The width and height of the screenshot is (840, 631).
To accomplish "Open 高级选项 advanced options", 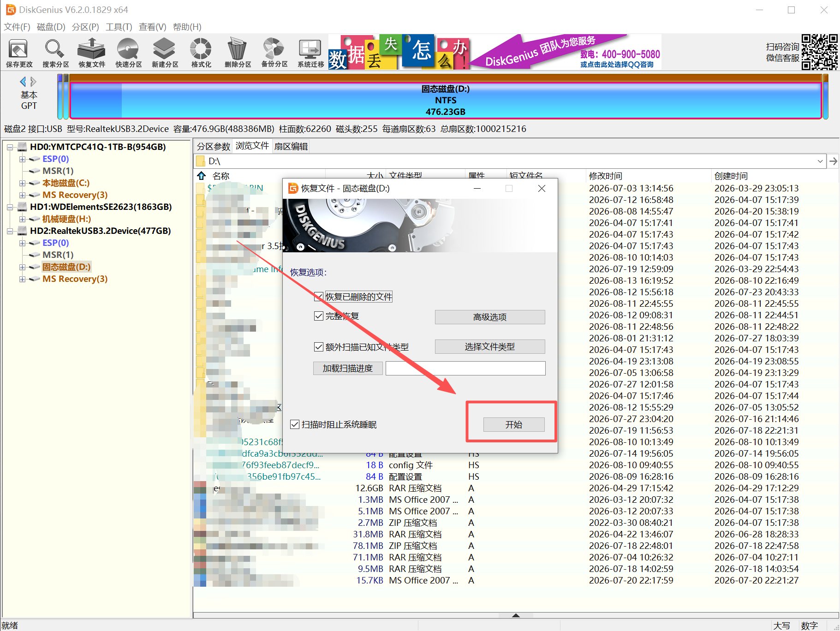I will pyautogui.click(x=490, y=317).
